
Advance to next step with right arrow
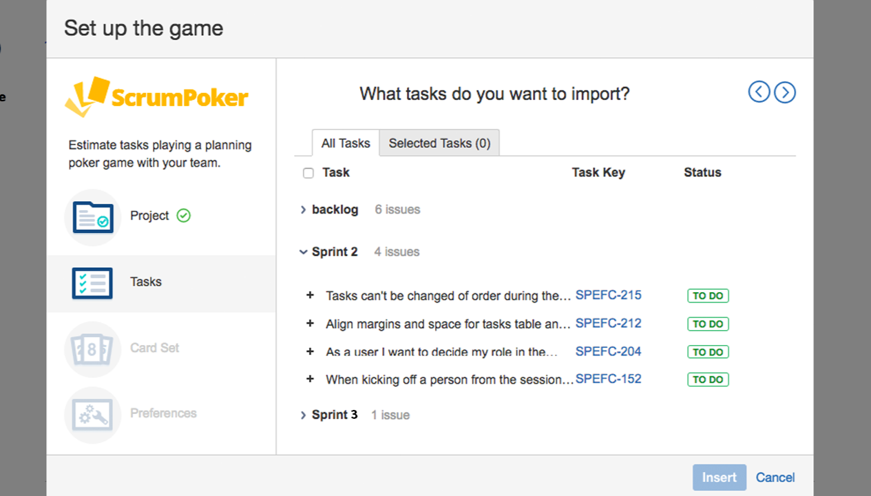point(785,93)
